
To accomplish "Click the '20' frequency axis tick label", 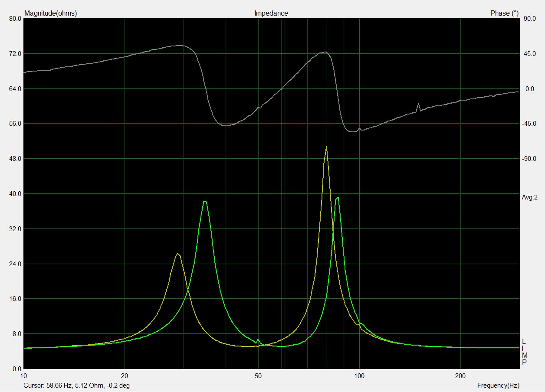I will (125, 376).
